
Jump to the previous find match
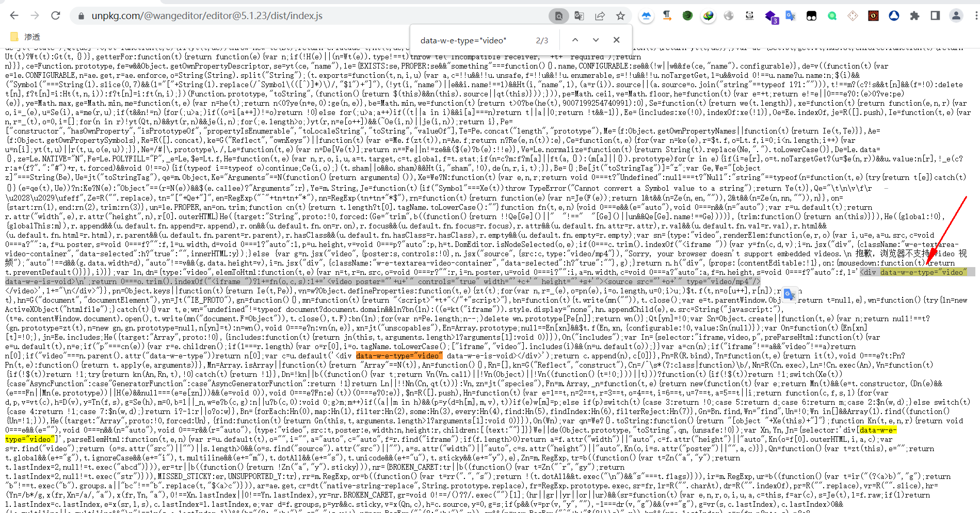pos(575,40)
